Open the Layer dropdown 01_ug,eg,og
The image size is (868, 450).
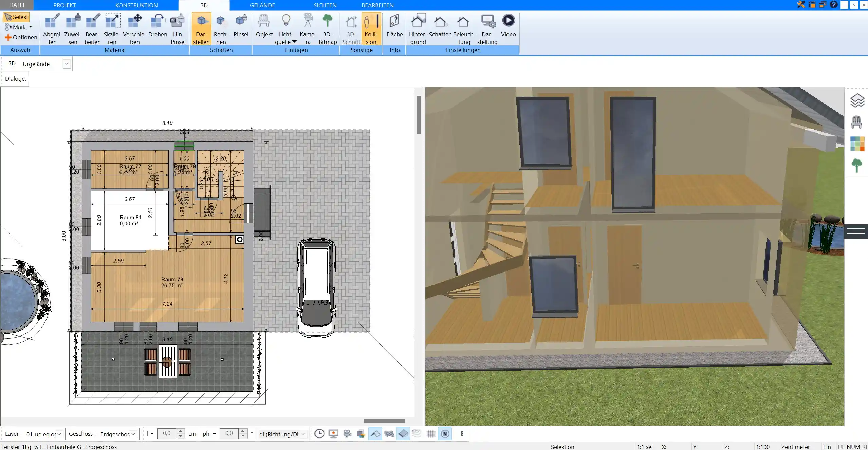tap(59, 434)
